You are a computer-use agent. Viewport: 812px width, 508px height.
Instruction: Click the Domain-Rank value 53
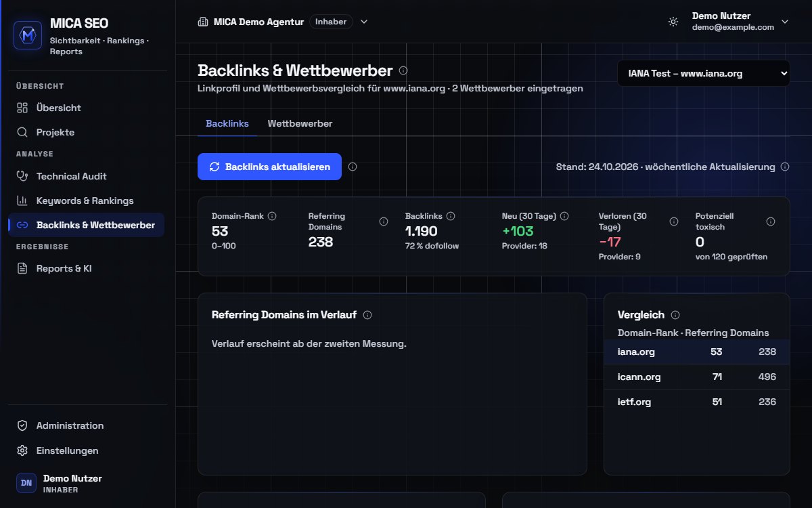220,231
